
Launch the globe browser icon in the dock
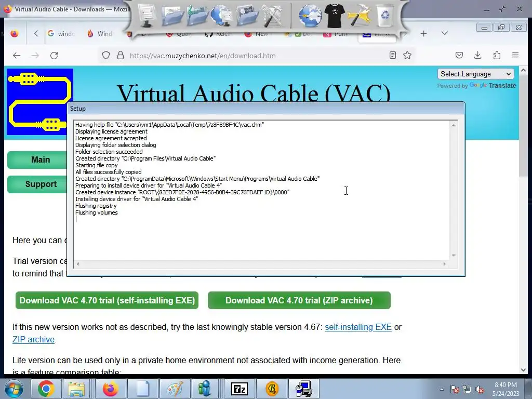[310, 15]
